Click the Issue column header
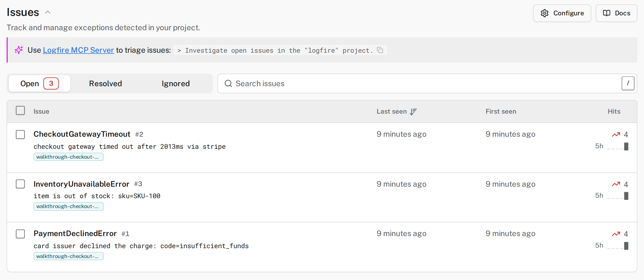 point(41,111)
